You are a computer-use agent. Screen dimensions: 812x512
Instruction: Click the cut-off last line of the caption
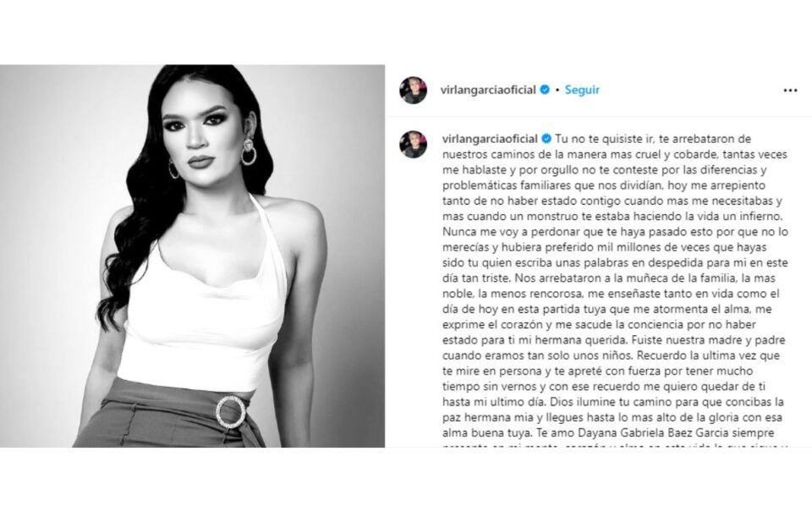click(615, 445)
